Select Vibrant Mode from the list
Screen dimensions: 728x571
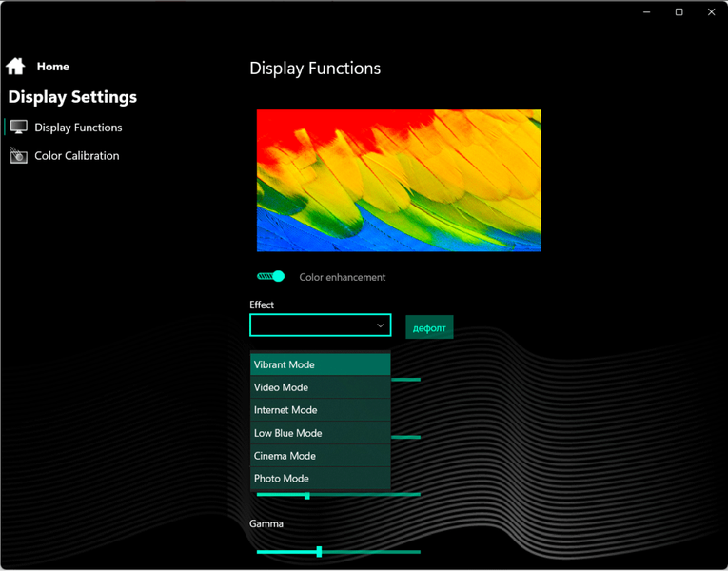point(321,364)
